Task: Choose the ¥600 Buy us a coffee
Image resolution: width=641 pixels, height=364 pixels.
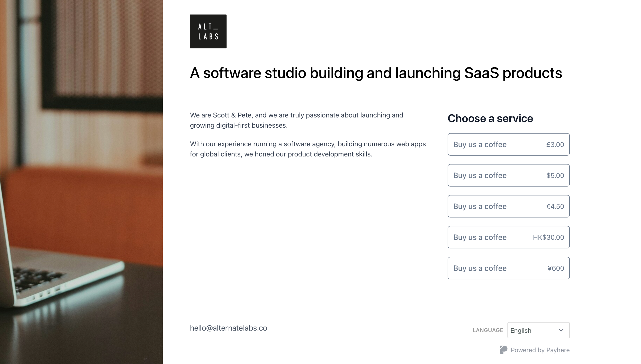Action: 508,268
